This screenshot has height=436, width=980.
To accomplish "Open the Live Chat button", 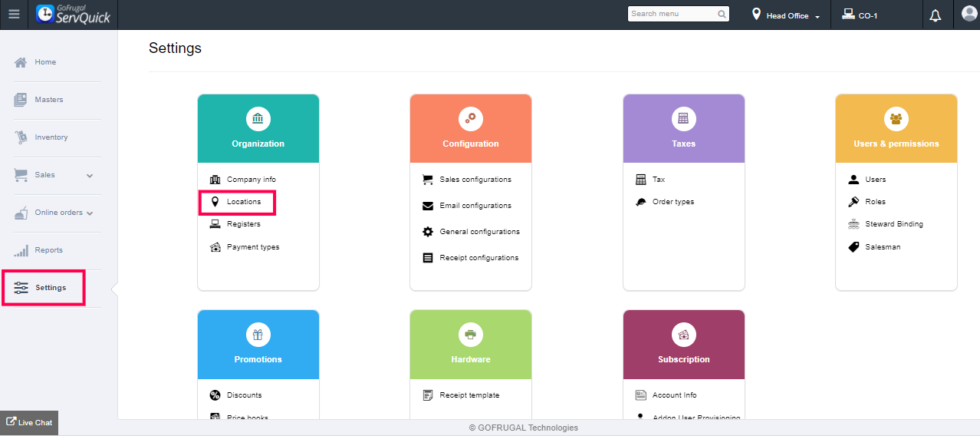I will pos(29,423).
